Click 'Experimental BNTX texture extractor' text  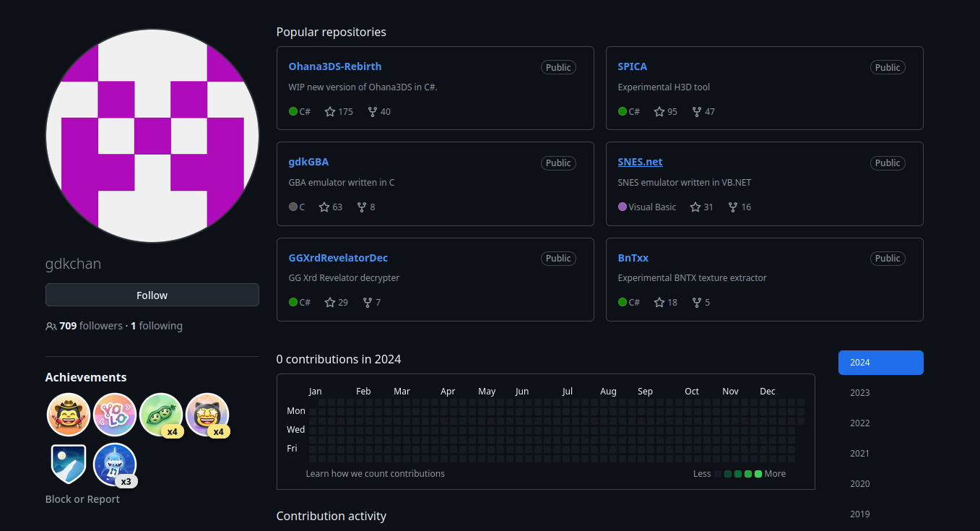[x=693, y=278]
